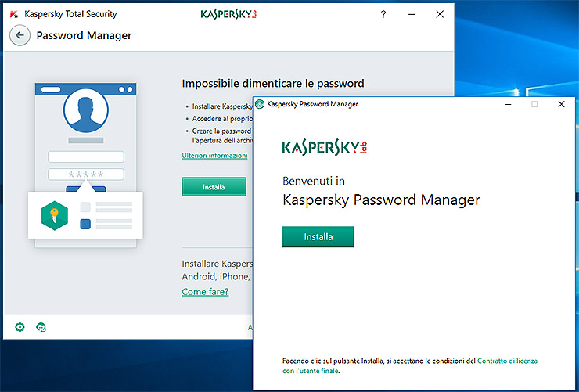The image size is (579, 392).
Task: Open settings via the gear icon
Action: pyautogui.click(x=20, y=326)
